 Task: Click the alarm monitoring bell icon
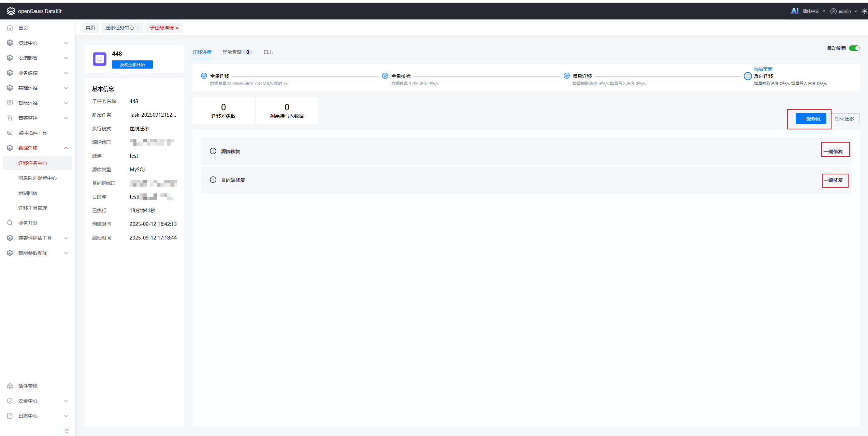click(10, 118)
